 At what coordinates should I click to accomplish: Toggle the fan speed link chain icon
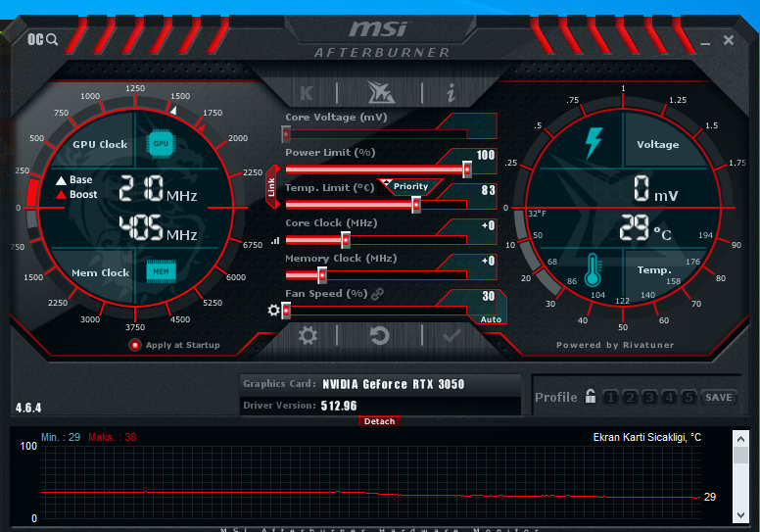[x=378, y=293]
